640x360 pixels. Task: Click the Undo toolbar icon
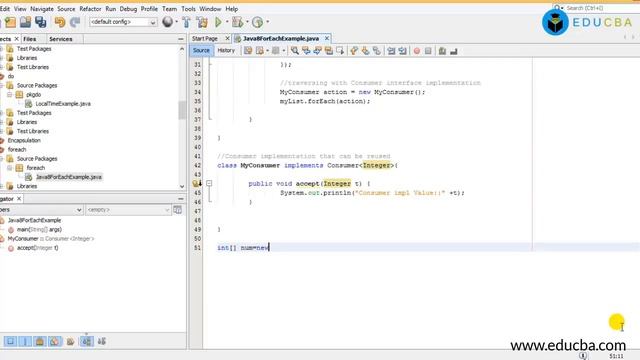click(x=60, y=22)
